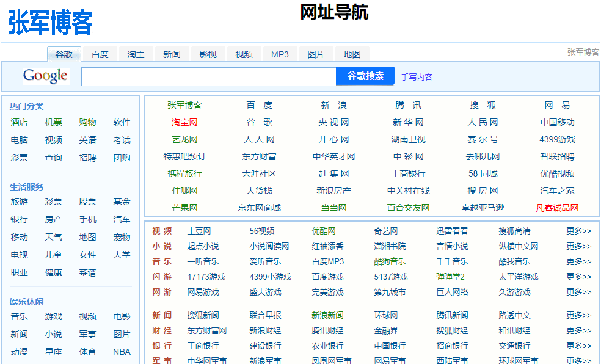Open the red 淘宝网 link

tap(184, 122)
